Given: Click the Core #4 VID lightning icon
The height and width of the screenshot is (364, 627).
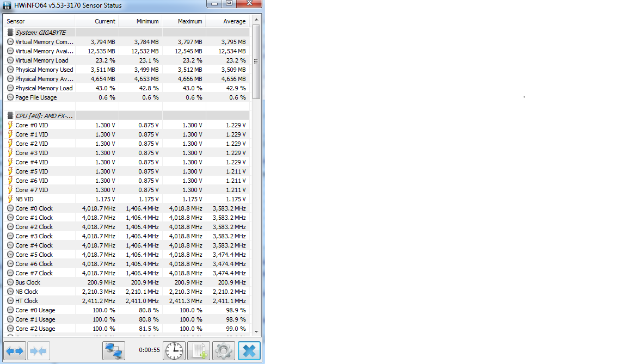Looking at the screenshot, I should 10,162.
